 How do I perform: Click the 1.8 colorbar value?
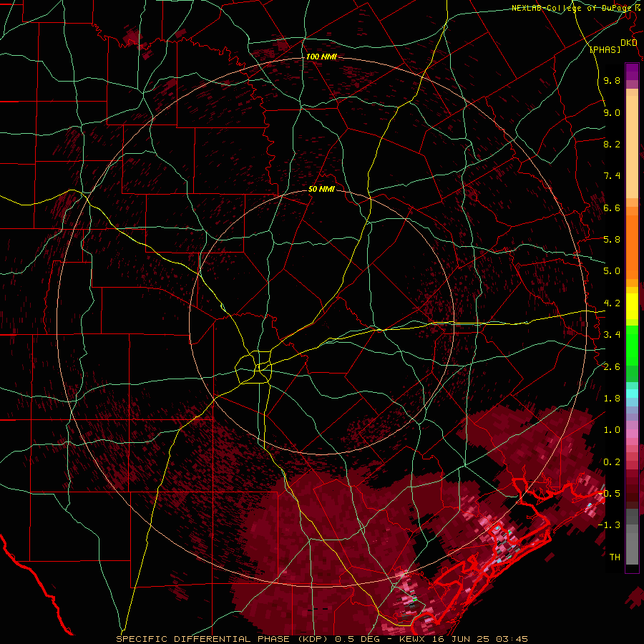click(612, 399)
